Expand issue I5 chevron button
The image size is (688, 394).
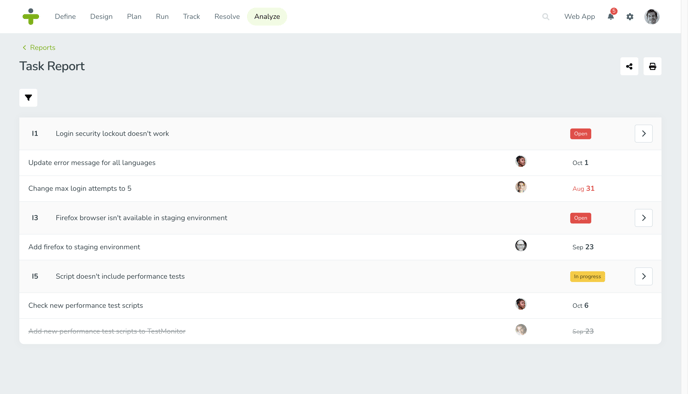pos(644,276)
